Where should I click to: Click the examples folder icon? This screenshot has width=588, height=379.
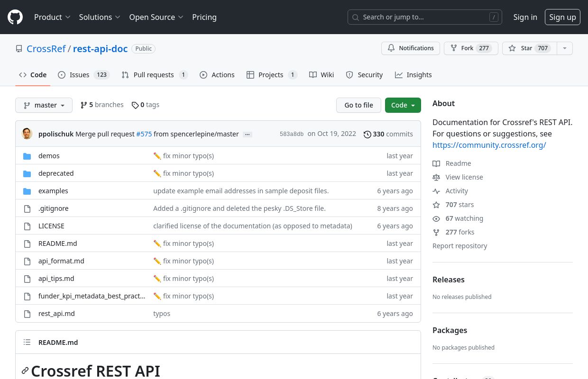click(27, 191)
